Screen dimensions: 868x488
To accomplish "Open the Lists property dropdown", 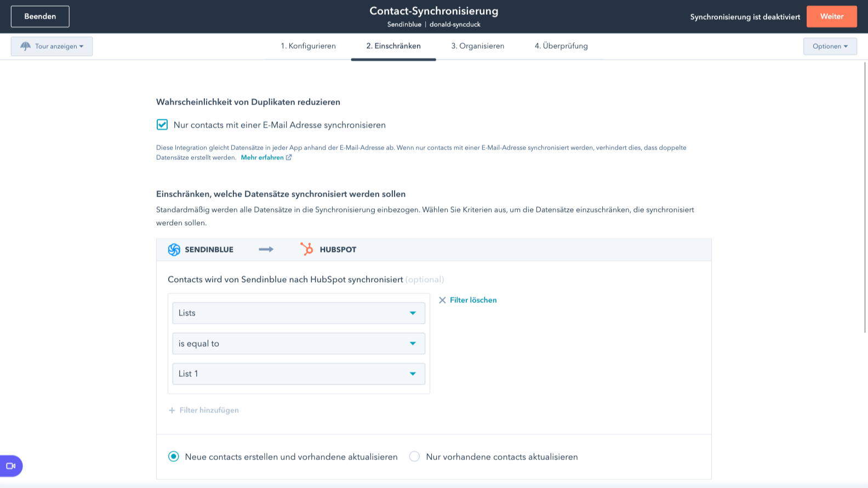I will (299, 313).
